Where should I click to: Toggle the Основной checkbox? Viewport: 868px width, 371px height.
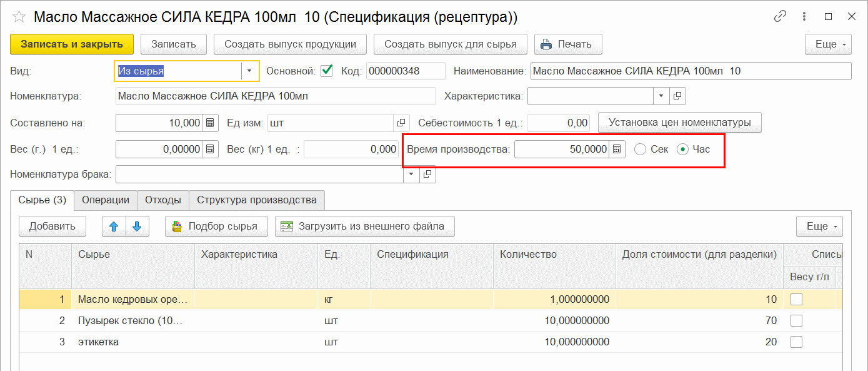click(x=326, y=71)
